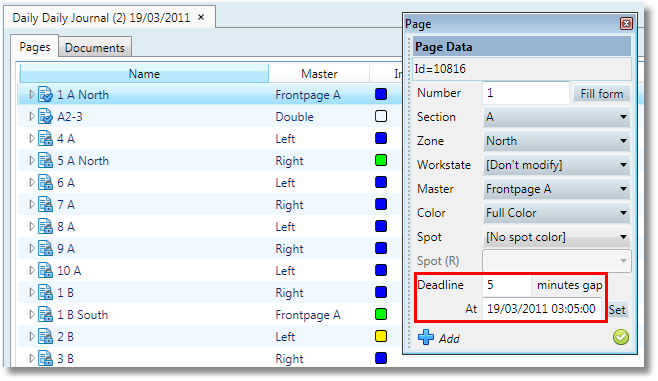Open the Zone dropdown showing North
Image resolution: width=658 pixels, height=381 pixels.
coord(557,141)
